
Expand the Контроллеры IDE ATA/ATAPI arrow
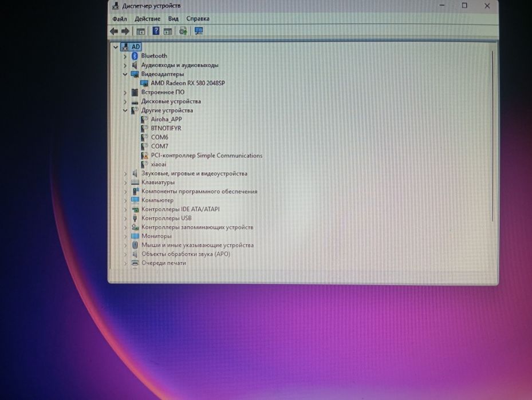(x=125, y=209)
